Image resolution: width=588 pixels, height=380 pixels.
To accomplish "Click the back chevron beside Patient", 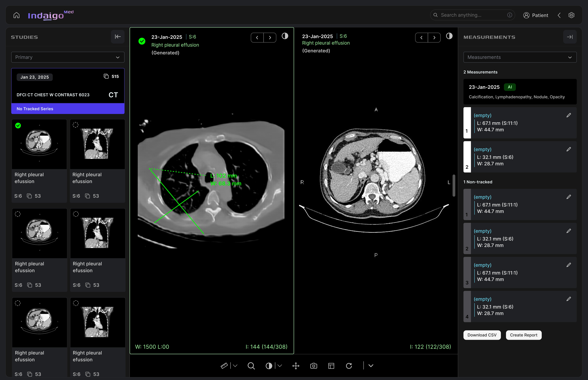I will (x=559, y=15).
